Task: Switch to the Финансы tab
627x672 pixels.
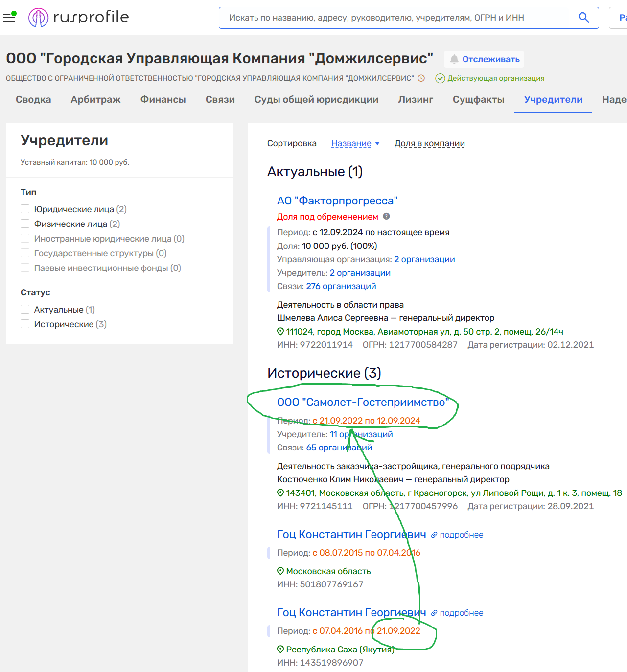Action: pos(163,99)
